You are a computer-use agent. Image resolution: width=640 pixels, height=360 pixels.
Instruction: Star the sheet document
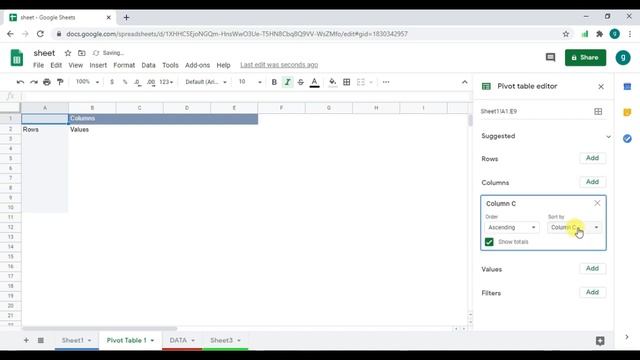68,53
